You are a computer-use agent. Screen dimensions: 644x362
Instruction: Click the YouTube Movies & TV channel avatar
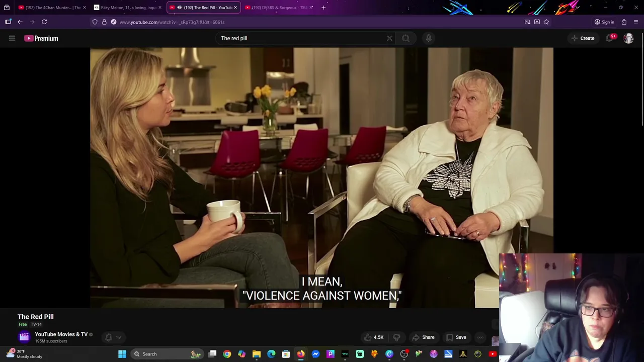pos(24,337)
